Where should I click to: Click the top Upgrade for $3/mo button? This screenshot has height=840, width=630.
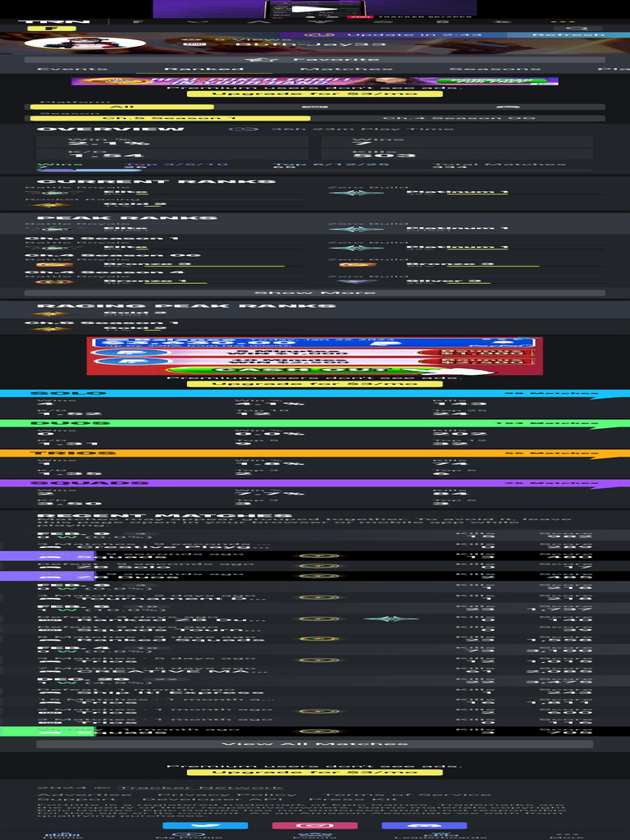click(x=315, y=94)
